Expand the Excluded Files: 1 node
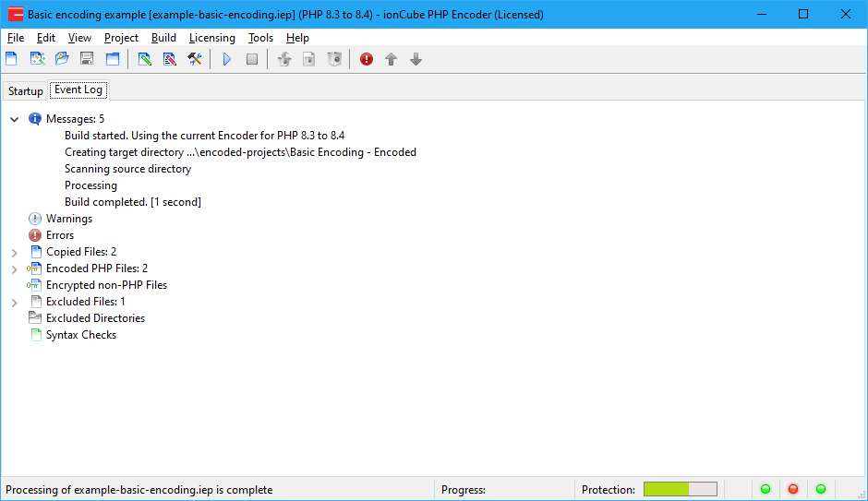The image size is (868, 501). pyautogui.click(x=15, y=302)
